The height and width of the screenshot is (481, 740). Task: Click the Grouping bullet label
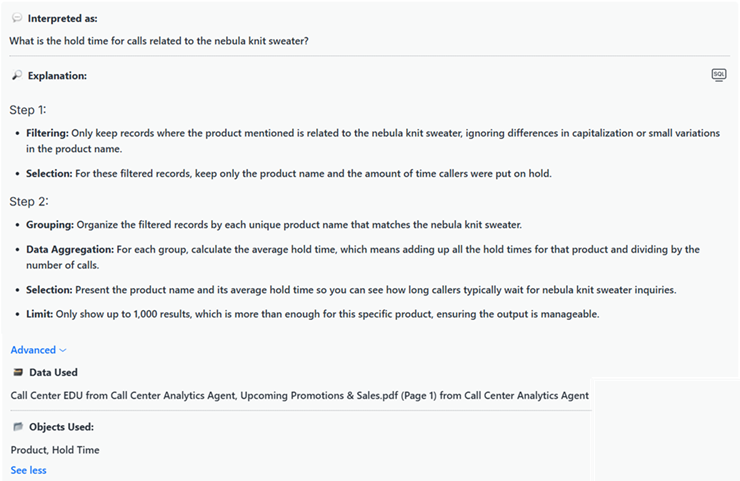pyautogui.click(x=50, y=224)
